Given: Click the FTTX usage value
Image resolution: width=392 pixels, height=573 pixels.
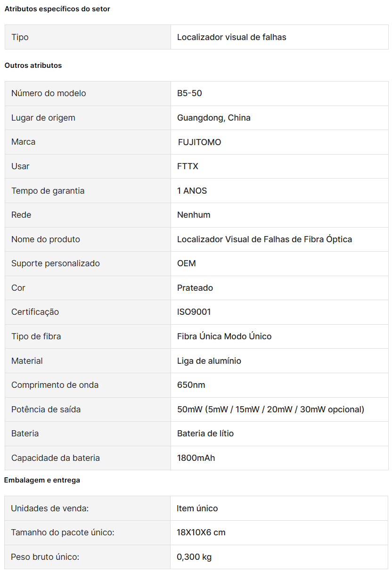Looking at the screenshot, I should 188,166.
